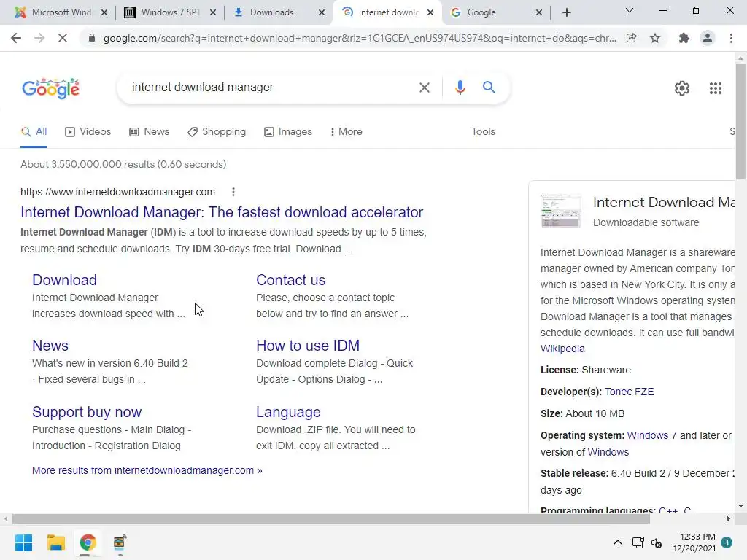The image size is (747, 560).
Task: Stop page loading with X button
Action: click(x=63, y=38)
